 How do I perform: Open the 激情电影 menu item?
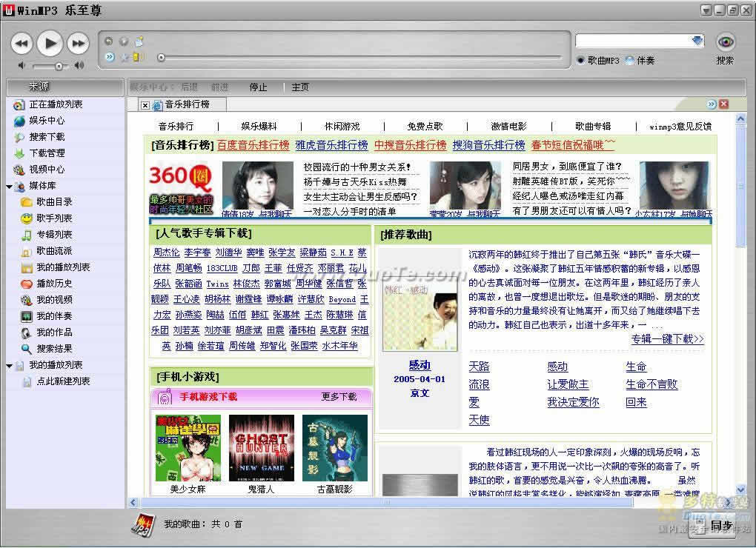pyautogui.click(x=508, y=126)
